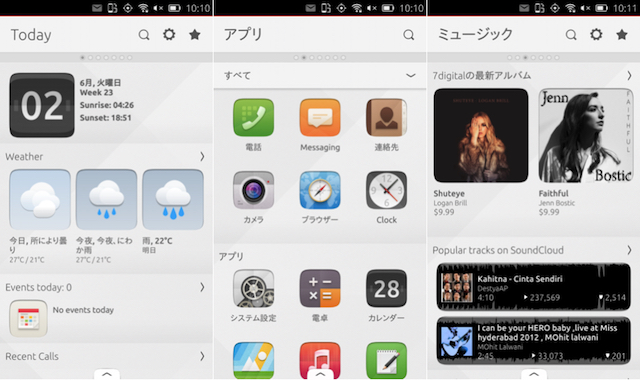Select the Shuteye album cover
Image resolution: width=640 pixels, height=380 pixels.
[481, 136]
